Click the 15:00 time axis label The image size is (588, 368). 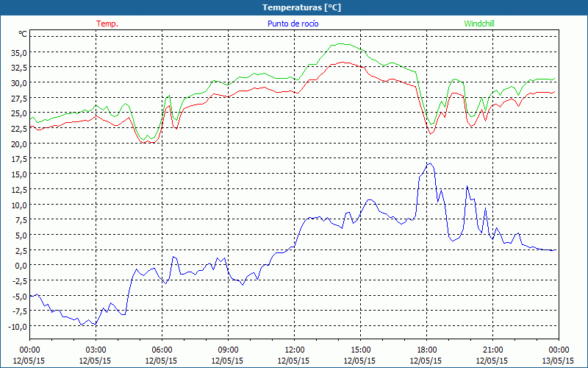point(360,350)
